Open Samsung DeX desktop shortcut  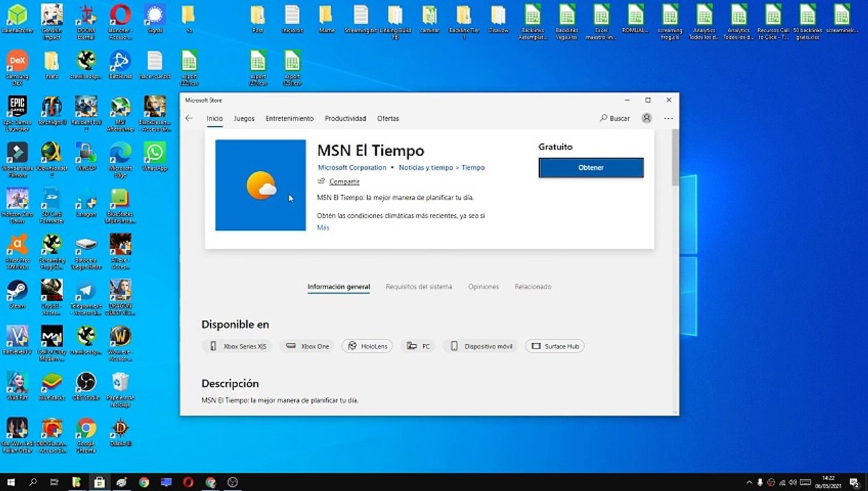[17, 68]
